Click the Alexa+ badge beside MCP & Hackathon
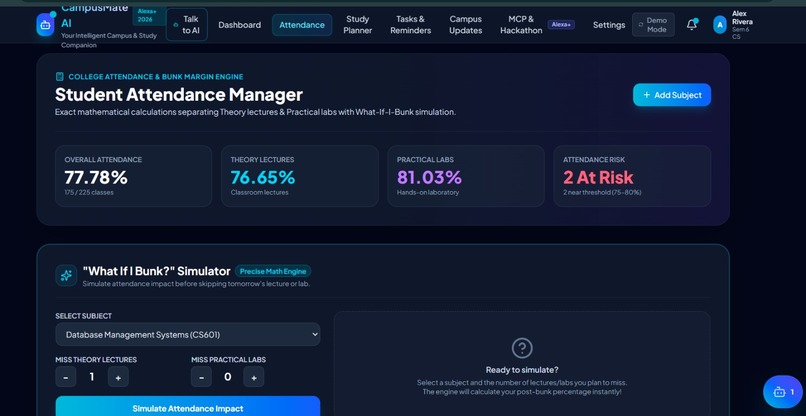 (x=561, y=24)
